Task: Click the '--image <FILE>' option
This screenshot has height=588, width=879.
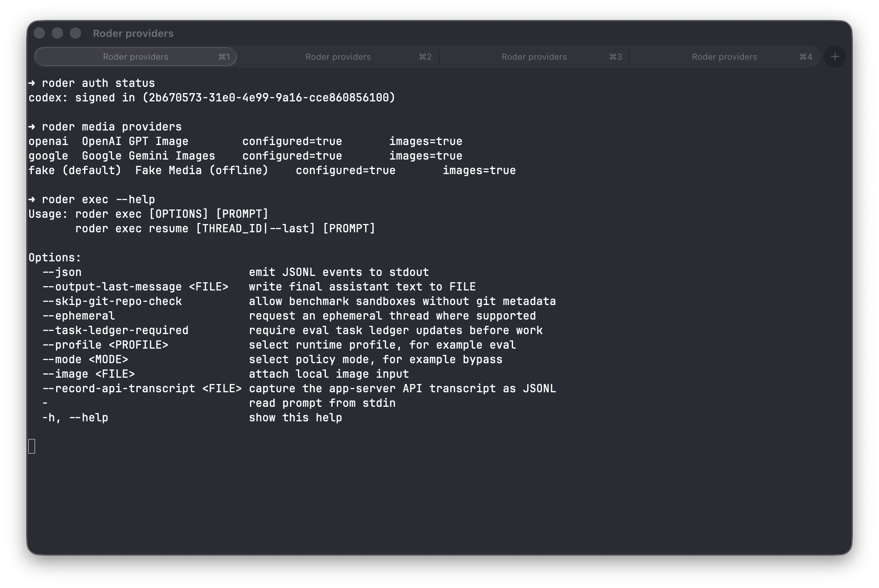Action: 88,374
